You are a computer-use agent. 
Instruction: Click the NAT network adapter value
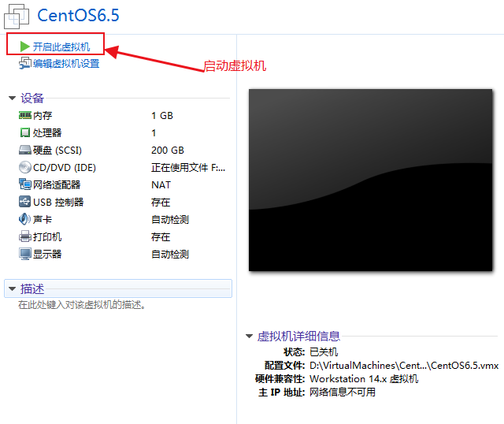coord(161,185)
